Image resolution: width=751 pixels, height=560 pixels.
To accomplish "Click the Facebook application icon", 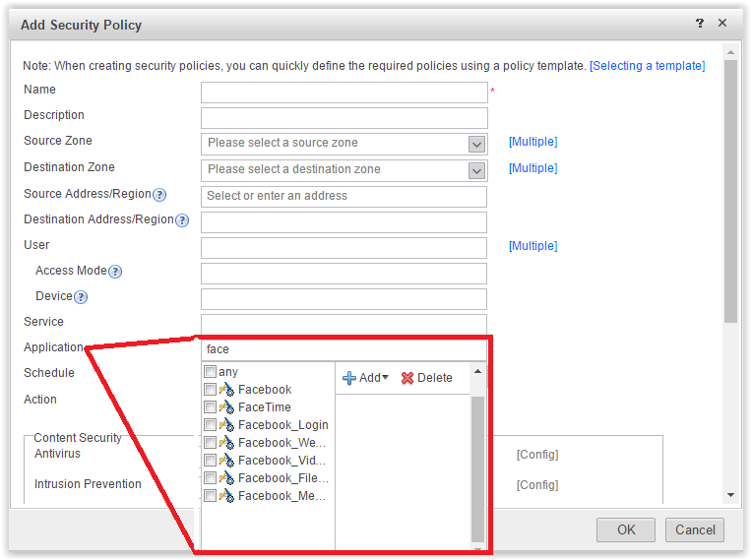I will click(226, 390).
